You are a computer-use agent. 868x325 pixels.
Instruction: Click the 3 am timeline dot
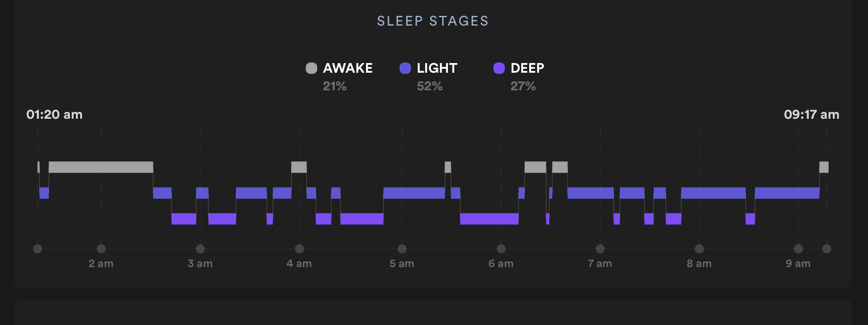pos(200,249)
